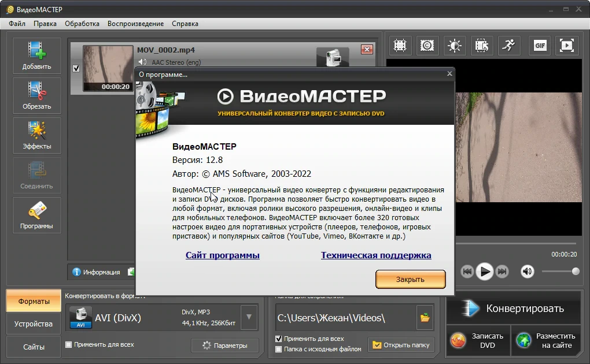This screenshot has width=590, height=364.
Task: Open the Воспроизведение menu
Action: click(x=135, y=24)
